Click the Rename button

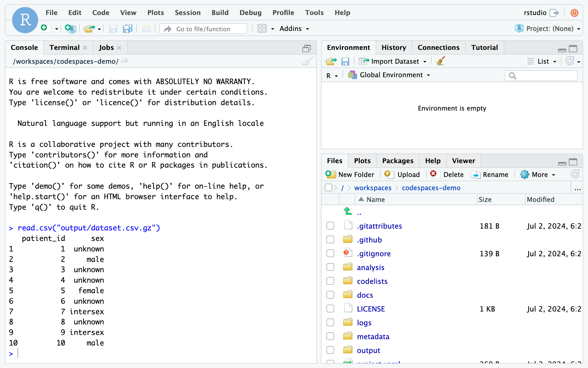point(490,175)
